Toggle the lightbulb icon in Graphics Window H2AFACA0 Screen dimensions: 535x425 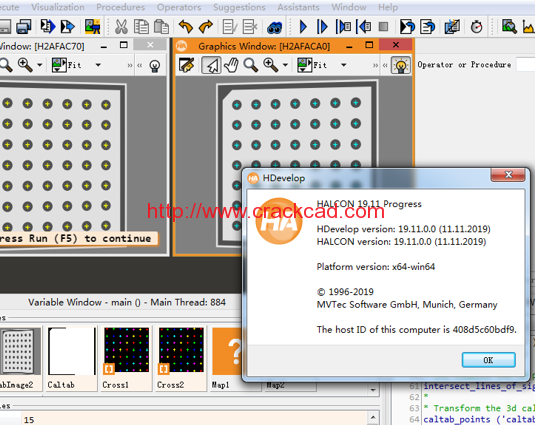[x=401, y=65]
